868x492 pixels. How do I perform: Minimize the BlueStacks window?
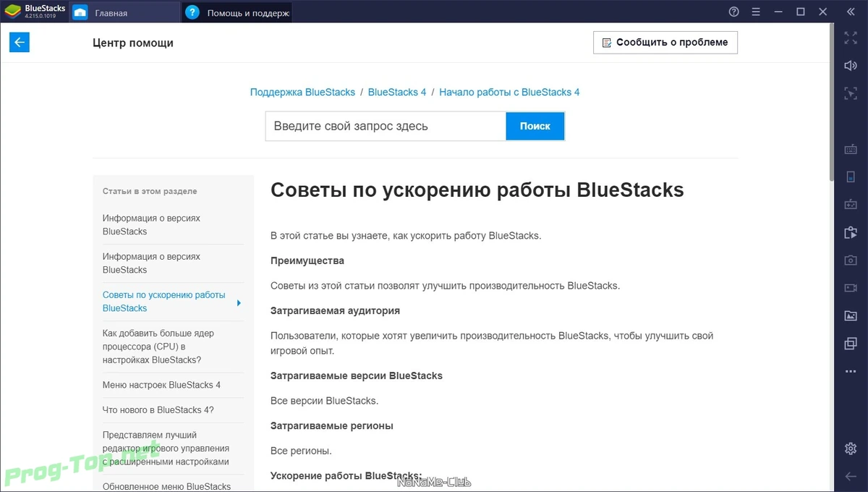[778, 12]
